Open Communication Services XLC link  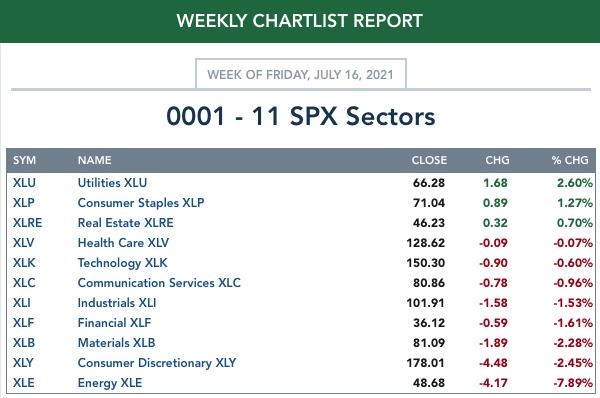[x=159, y=283]
